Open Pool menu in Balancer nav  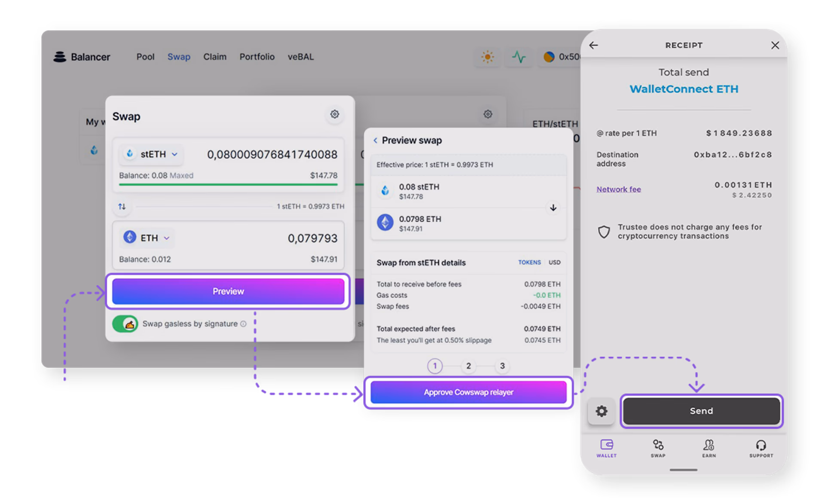tap(145, 57)
